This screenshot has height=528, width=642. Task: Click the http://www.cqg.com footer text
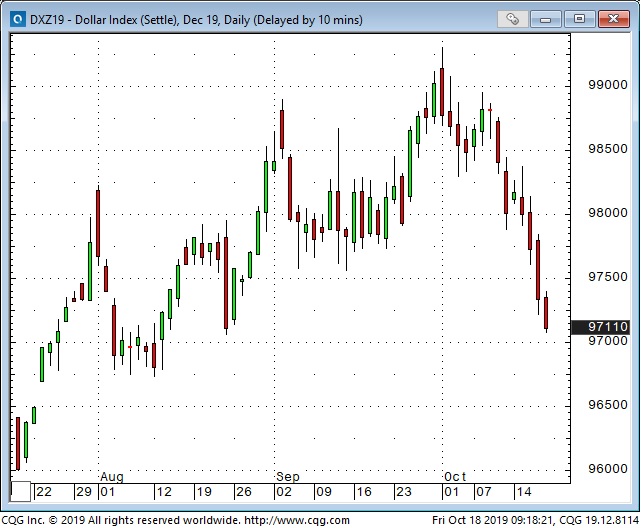(x=297, y=520)
